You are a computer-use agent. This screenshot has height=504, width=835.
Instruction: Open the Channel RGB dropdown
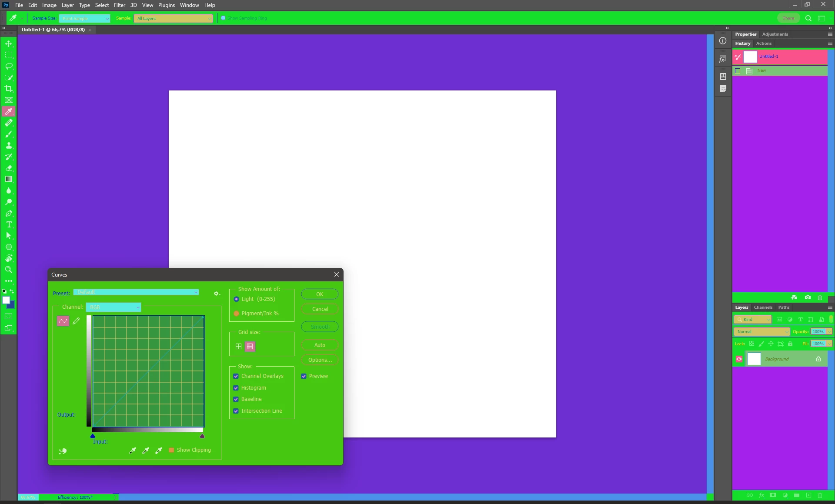(114, 307)
